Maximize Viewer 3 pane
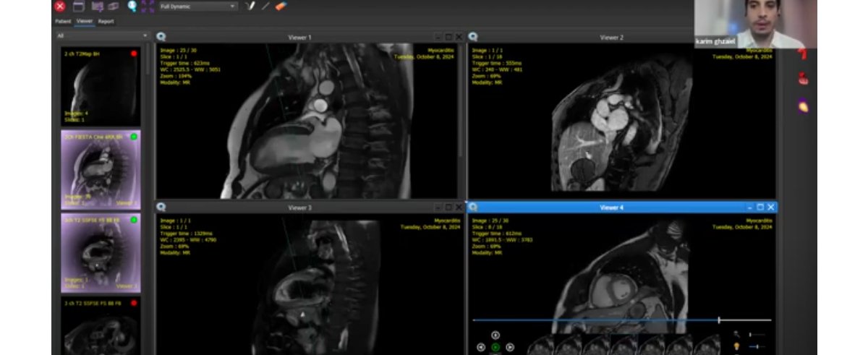Screen dimensions: 868x355 coord(448,208)
